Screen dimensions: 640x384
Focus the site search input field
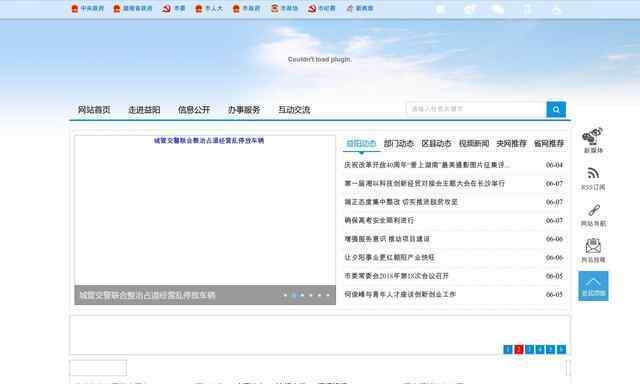click(x=476, y=109)
